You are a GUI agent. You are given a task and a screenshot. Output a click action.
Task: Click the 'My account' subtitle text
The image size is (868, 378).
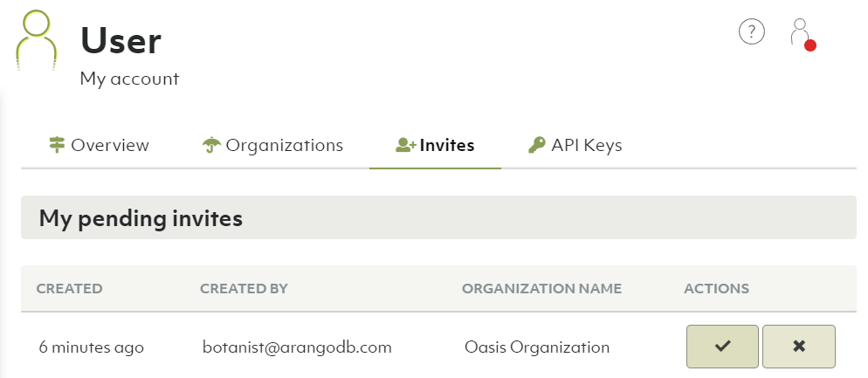point(129,79)
